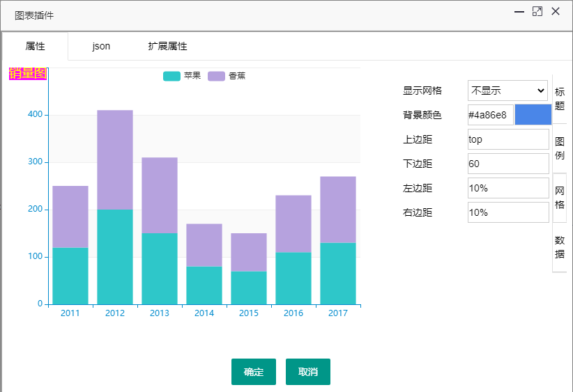Click the 2013 x-axis label
This screenshot has height=392, width=573.
(x=160, y=313)
